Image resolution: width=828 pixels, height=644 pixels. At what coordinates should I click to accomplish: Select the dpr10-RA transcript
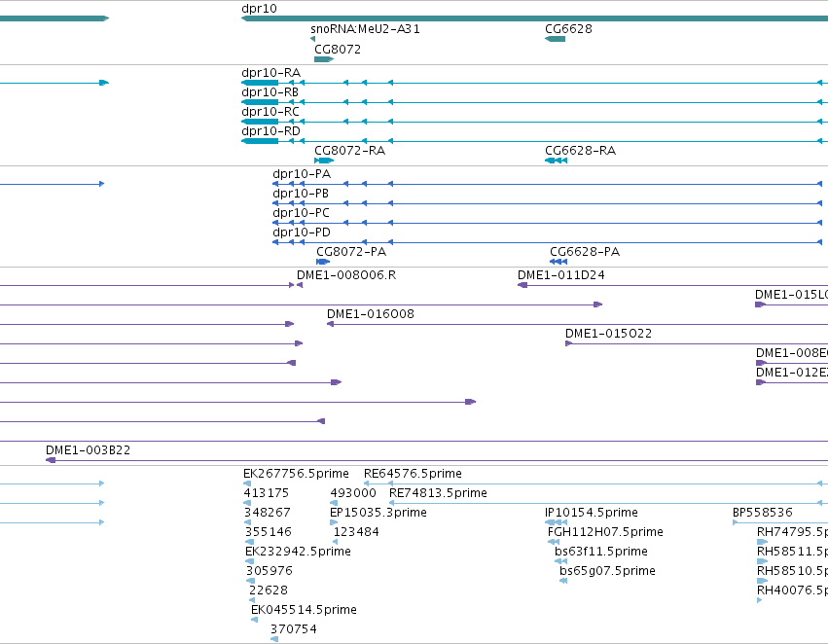534,83
